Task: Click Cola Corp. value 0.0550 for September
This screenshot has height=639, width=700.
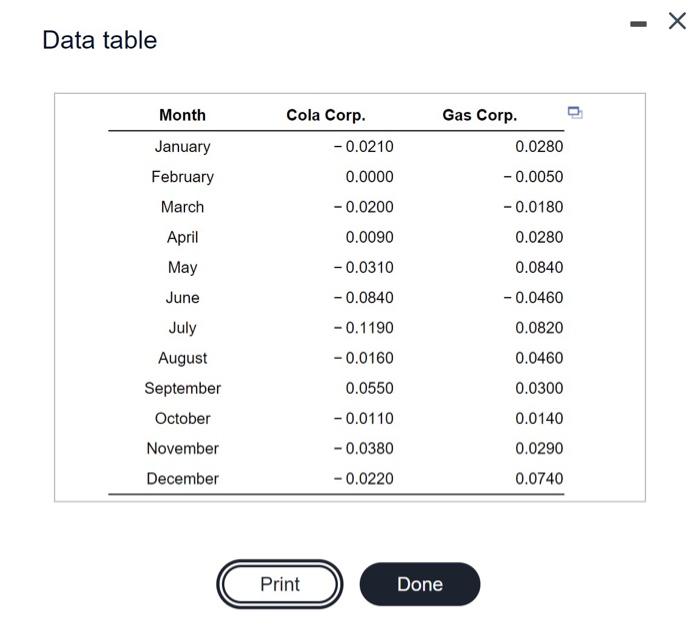Action: (x=370, y=388)
